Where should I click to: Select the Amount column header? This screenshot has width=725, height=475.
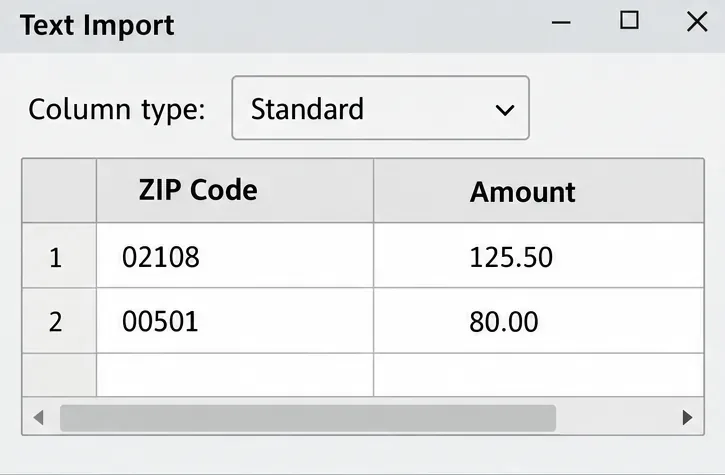[539, 191]
